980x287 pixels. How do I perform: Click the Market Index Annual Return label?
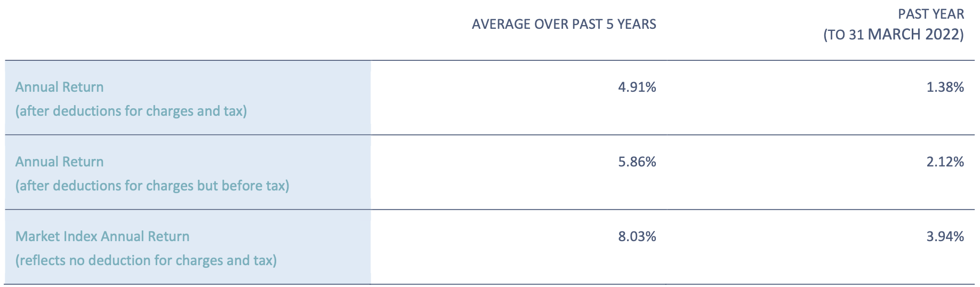click(x=102, y=236)
